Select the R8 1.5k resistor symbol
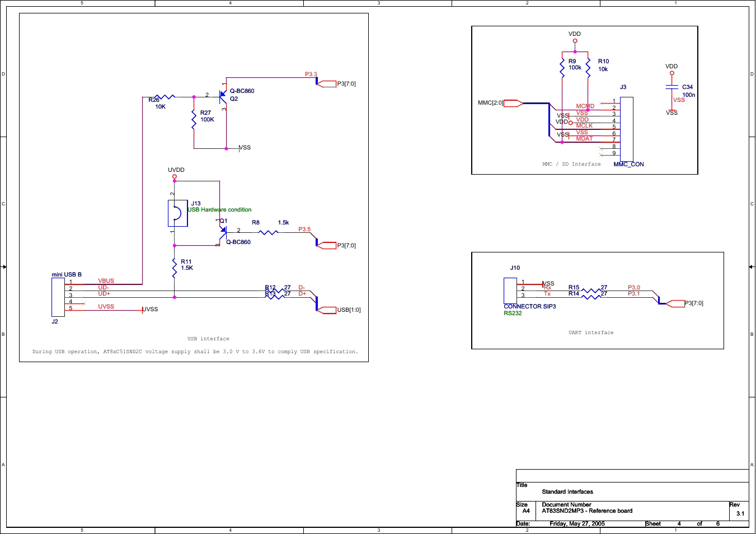The image size is (756, 534). [x=268, y=232]
